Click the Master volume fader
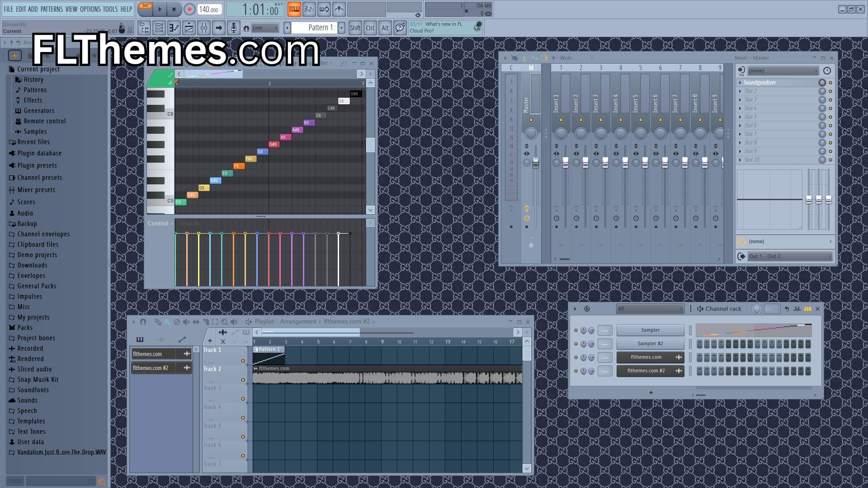Screen dimensions: 868x488 click(x=536, y=162)
